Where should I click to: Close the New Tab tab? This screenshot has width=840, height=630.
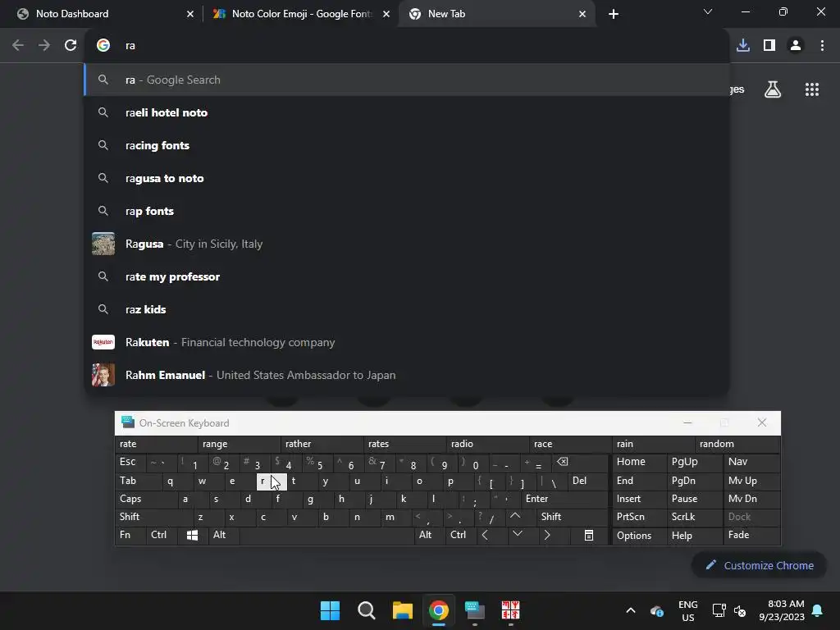tap(582, 14)
